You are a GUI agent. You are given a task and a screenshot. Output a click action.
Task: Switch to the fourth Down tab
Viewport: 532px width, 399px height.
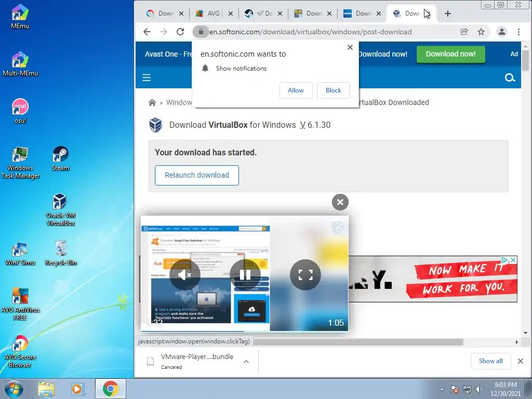point(313,14)
